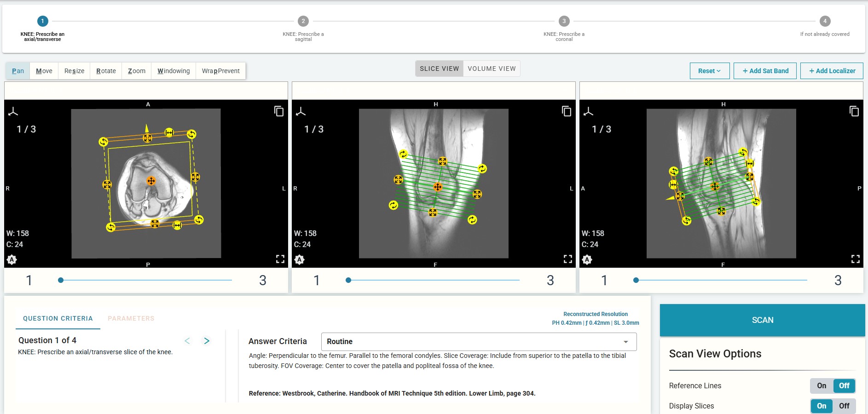Select the WrapPrevent tool
Viewport: 868px width, 414px height.
[220, 71]
